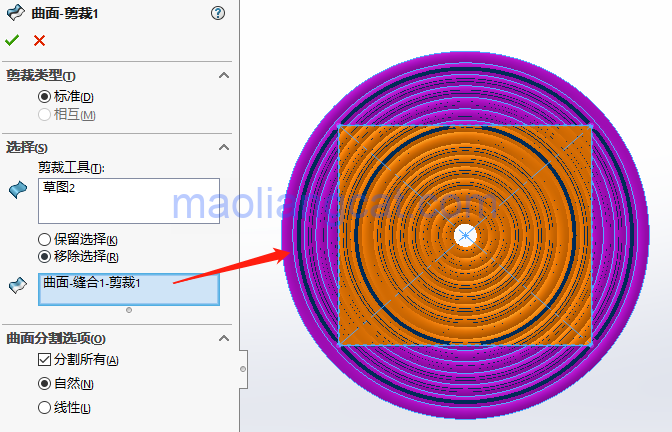This screenshot has width=672, height=432.
Task: Select the 线性 split option
Action: [x=44, y=407]
